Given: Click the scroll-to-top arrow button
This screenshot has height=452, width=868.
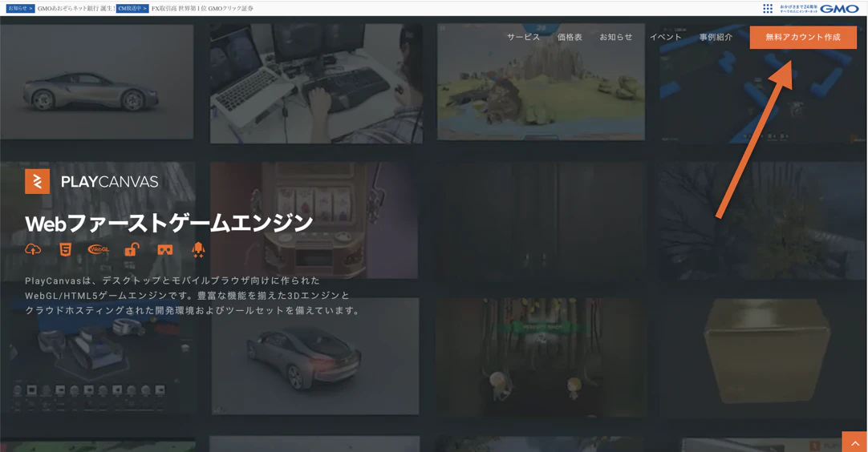Looking at the screenshot, I should point(854,442).
